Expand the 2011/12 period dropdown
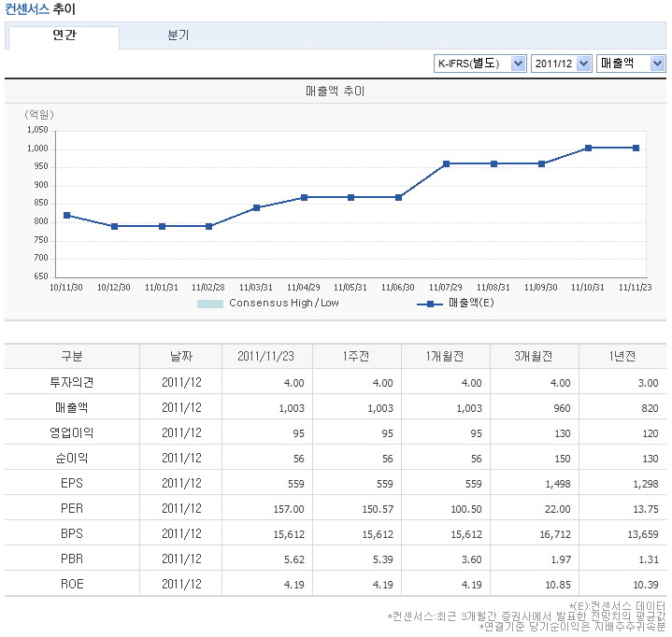Viewport: 672px width, 637px height. [562, 64]
